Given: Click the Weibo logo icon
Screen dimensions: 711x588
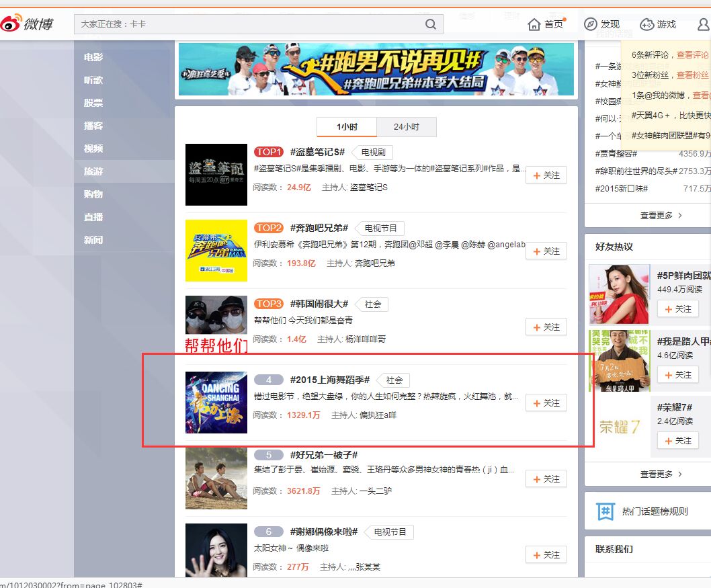Looking at the screenshot, I should pos(11,25).
